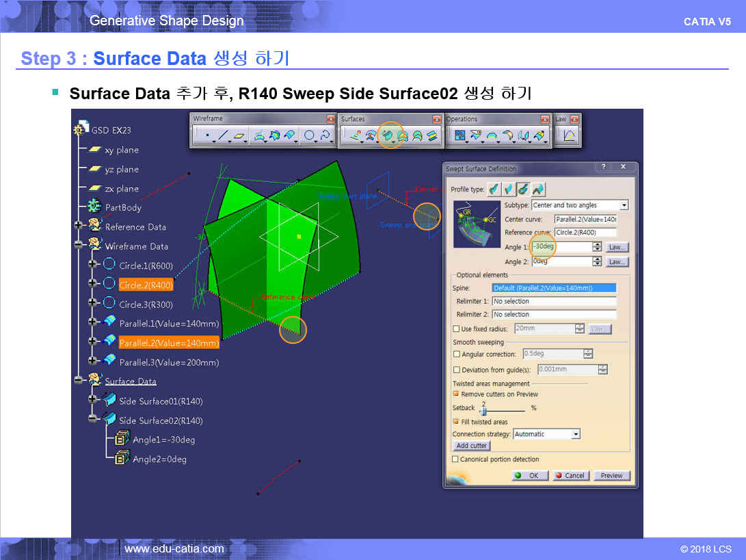Select Parallel.3(Value=200mm) in the tree

pyautogui.click(x=169, y=362)
